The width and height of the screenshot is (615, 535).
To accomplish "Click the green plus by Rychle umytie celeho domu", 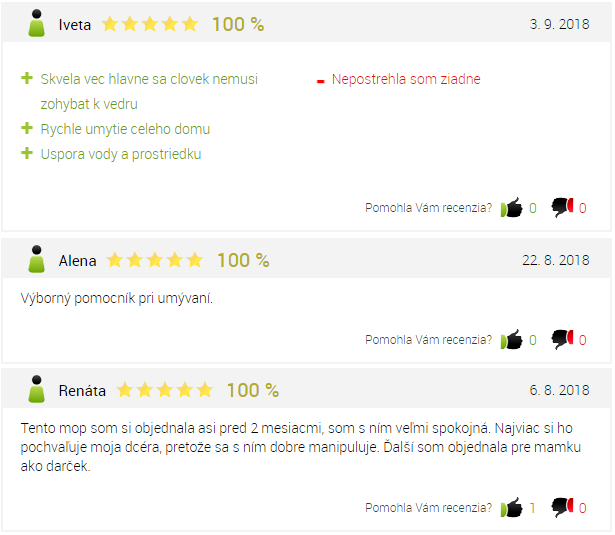I will pos(27,128).
